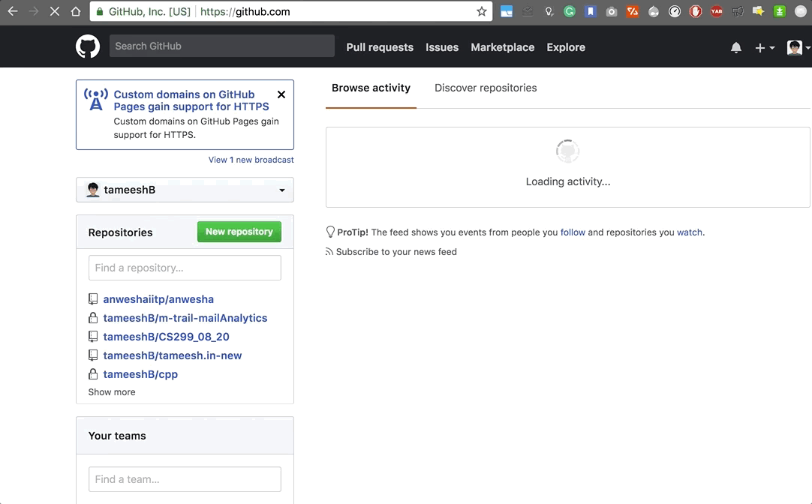Click the Chrome profile circle icon
This screenshot has height=504, width=812.
click(x=801, y=11)
